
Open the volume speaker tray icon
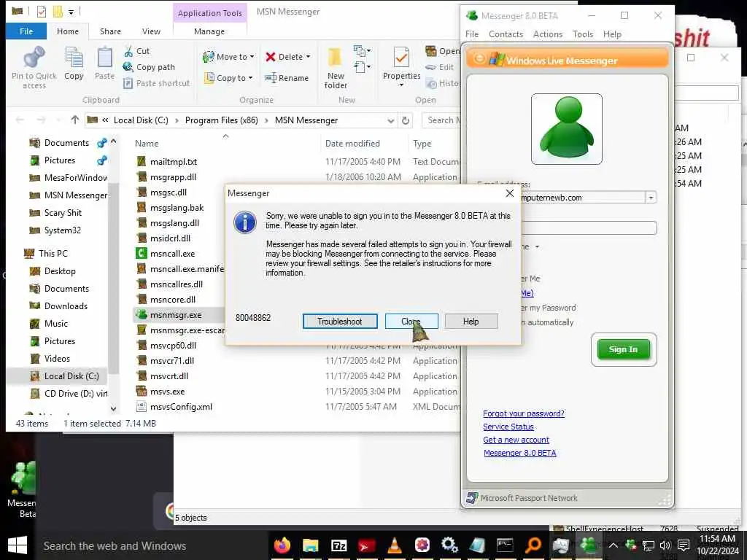[665, 545]
